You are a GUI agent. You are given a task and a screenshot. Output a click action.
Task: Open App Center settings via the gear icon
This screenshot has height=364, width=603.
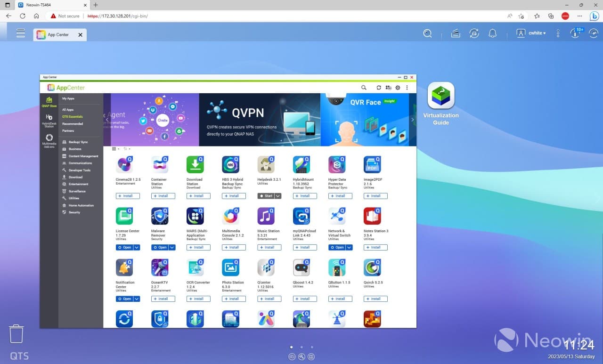pos(398,88)
